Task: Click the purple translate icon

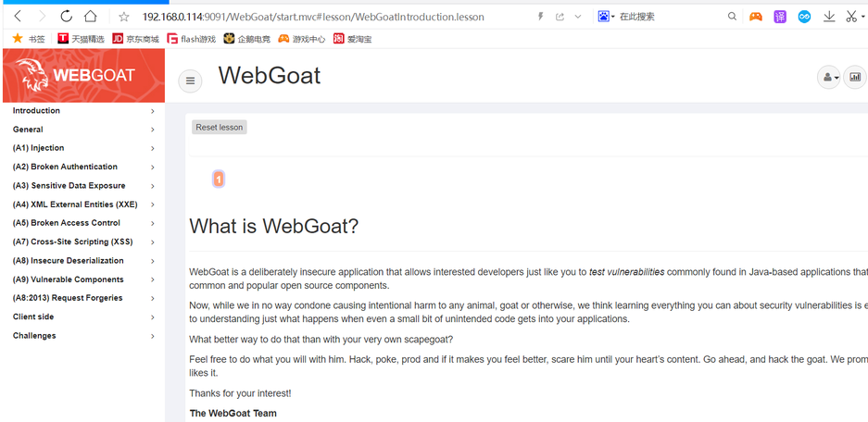Action: click(780, 17)
